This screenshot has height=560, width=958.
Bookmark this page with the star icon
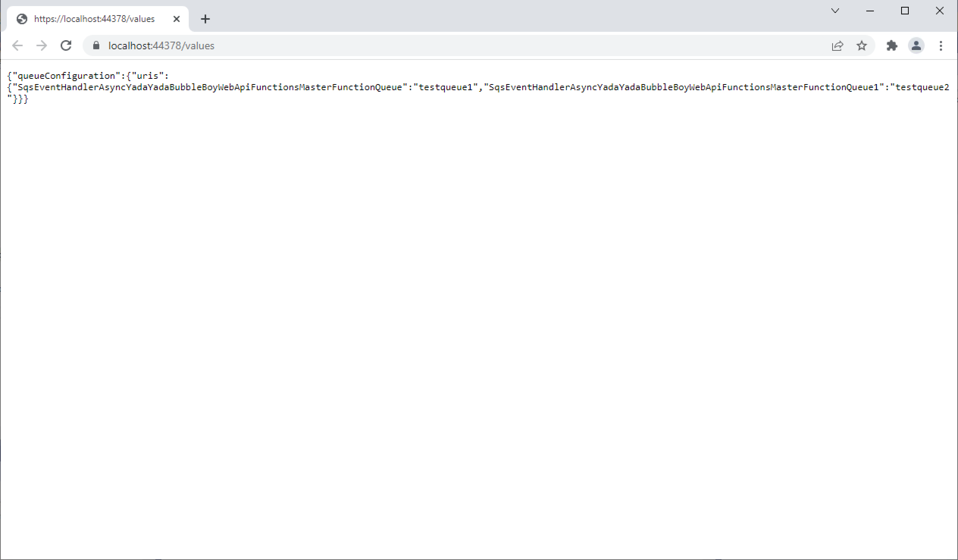(x=862, y=45)
